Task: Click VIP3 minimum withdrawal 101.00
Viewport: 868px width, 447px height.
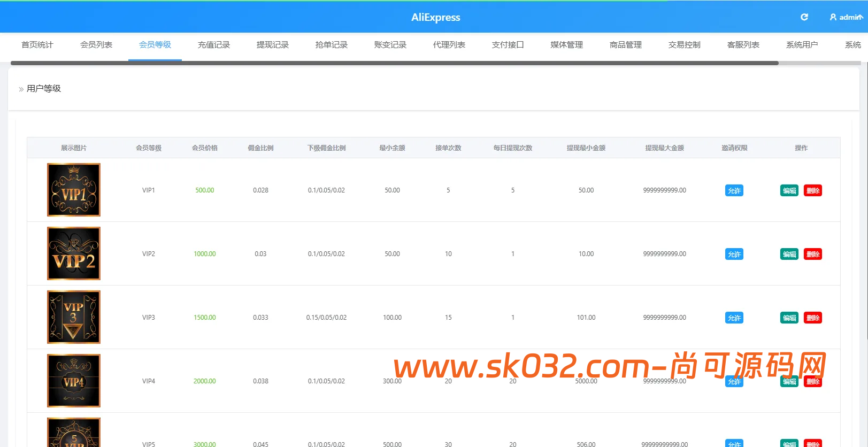Action: pos(586,318)
